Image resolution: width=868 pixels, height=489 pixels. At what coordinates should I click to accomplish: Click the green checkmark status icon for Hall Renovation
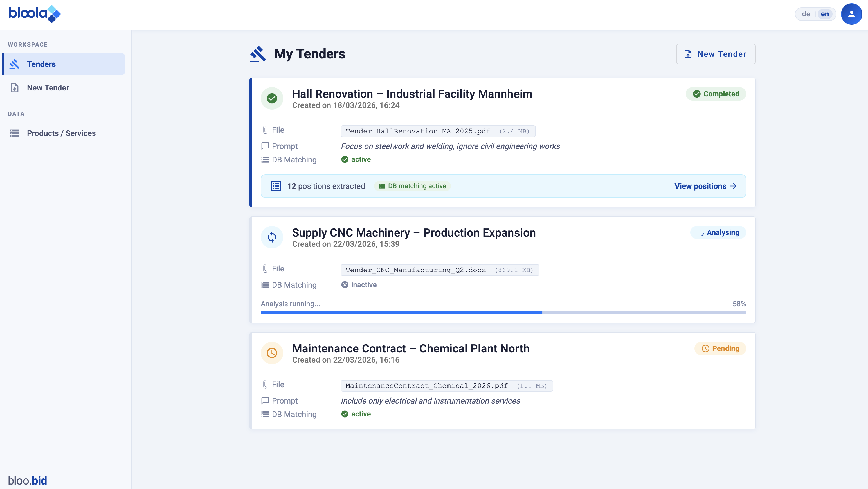click(x=272, y=98)
